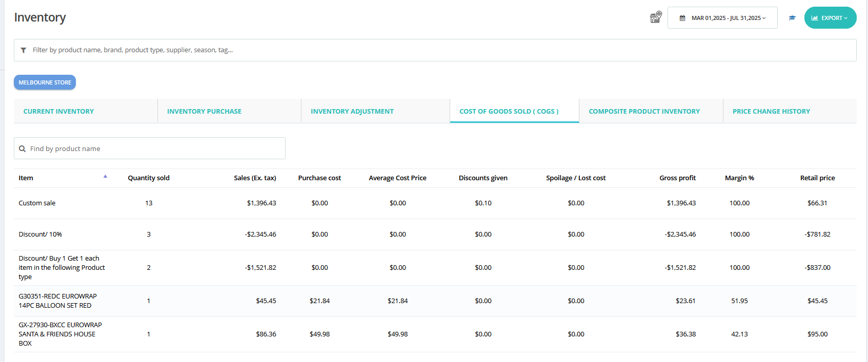
Task: Sort by the Sales (Ex. tax) column header
Action: click(255, 178)
